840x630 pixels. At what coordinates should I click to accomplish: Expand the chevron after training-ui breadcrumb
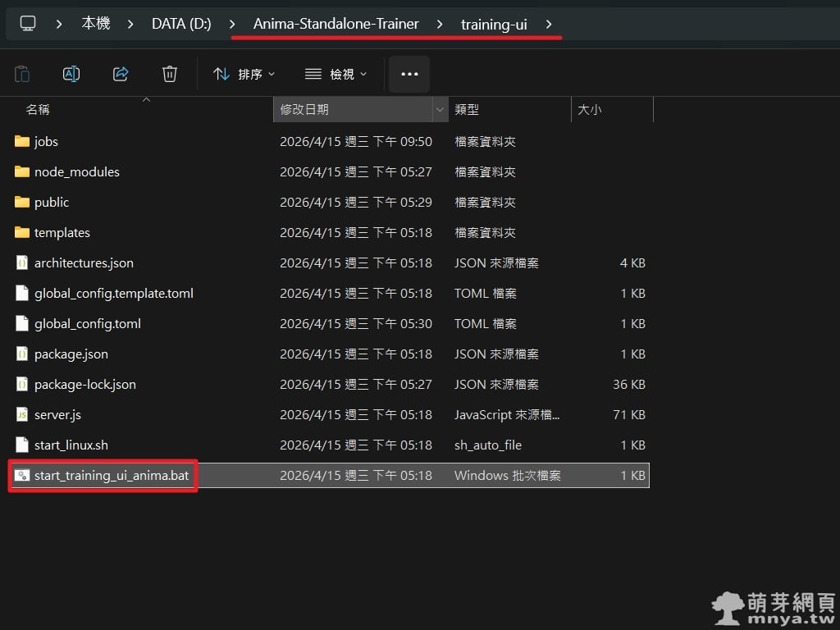pyautogui.click(x=549, y=24)
